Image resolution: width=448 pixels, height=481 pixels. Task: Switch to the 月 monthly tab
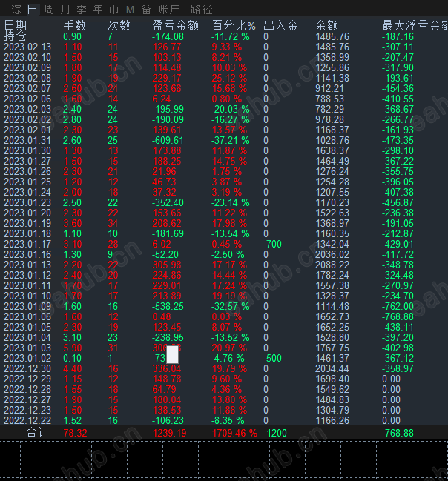65,10
